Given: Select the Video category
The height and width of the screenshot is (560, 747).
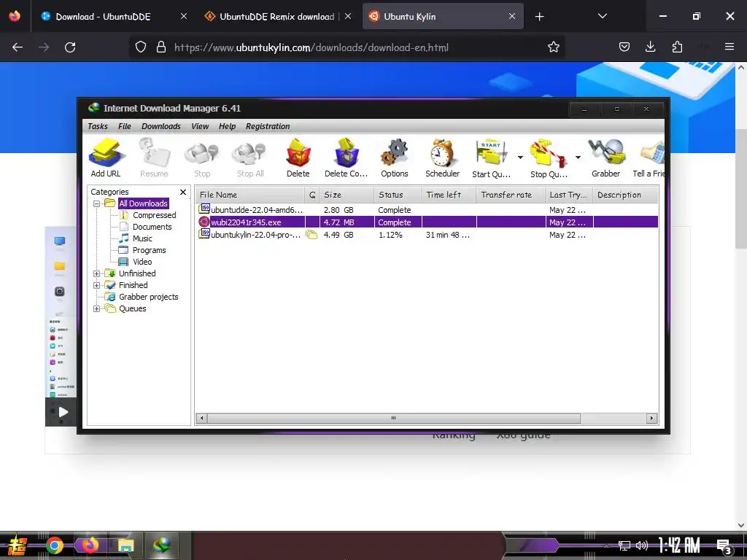Looking at the screenshot, I should tap(142, 262).
